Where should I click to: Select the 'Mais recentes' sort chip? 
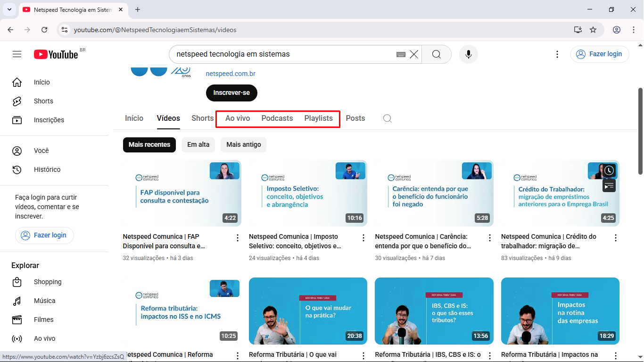[x=149, y=145]
